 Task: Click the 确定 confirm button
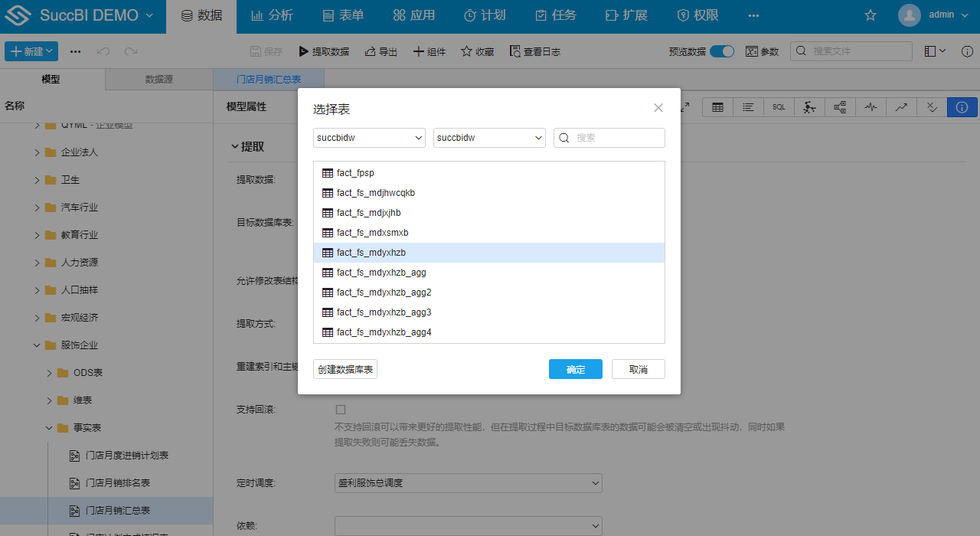(575, 368)
